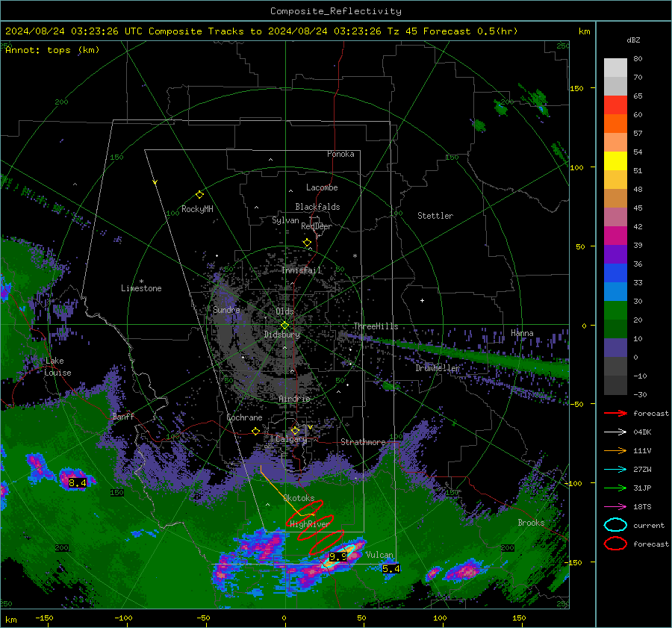Click the blue swatch between 36 and 33 dBZ
Viewport: 672px width, 628px height.
coord(615,273)
